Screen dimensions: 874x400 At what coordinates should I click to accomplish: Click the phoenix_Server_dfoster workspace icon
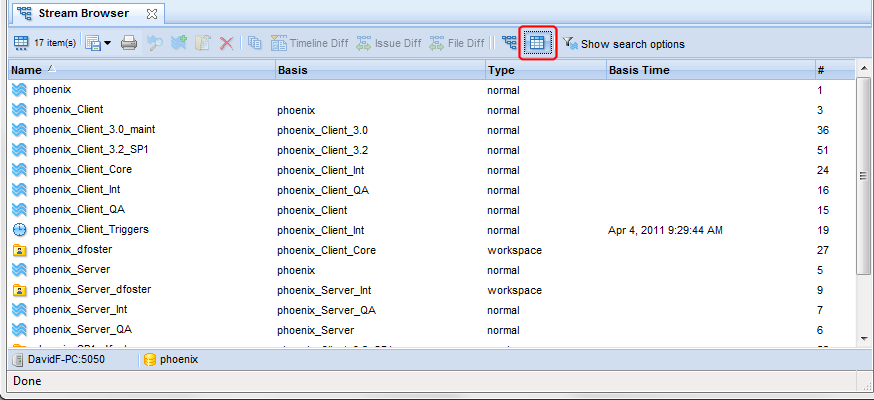(19, 289)
